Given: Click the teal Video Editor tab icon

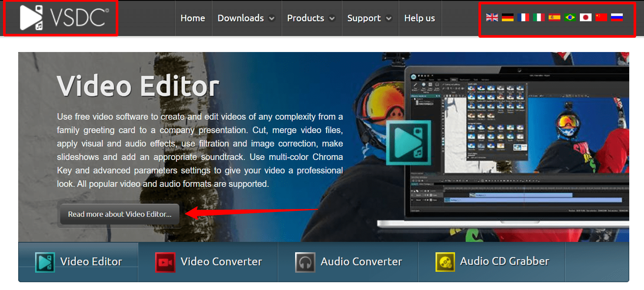Looking at the screenshot, I should point(45,262).
